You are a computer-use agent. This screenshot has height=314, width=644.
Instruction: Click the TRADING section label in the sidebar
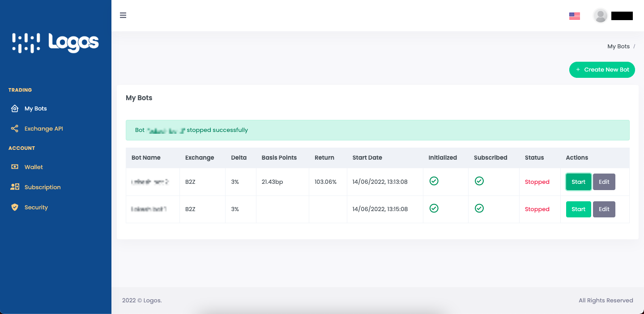pos(20,90)
